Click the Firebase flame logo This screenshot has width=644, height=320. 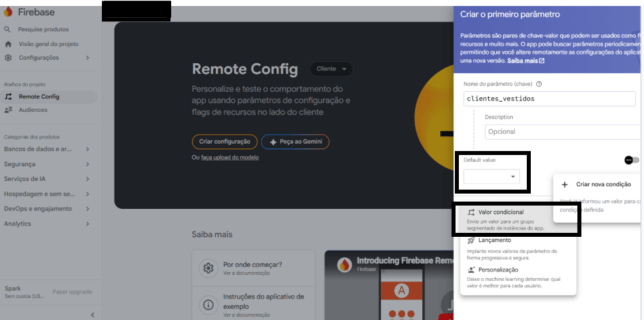coord(8,12)
